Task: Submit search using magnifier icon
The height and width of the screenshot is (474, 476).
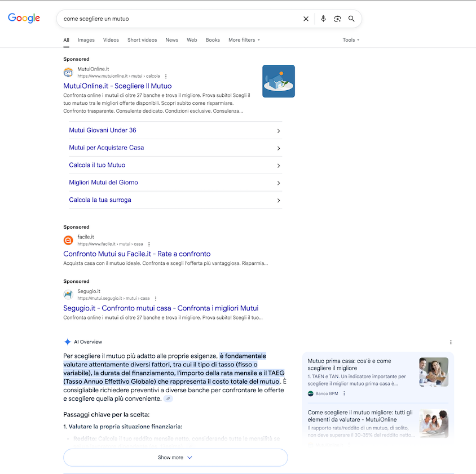Action: pos(351,19)
